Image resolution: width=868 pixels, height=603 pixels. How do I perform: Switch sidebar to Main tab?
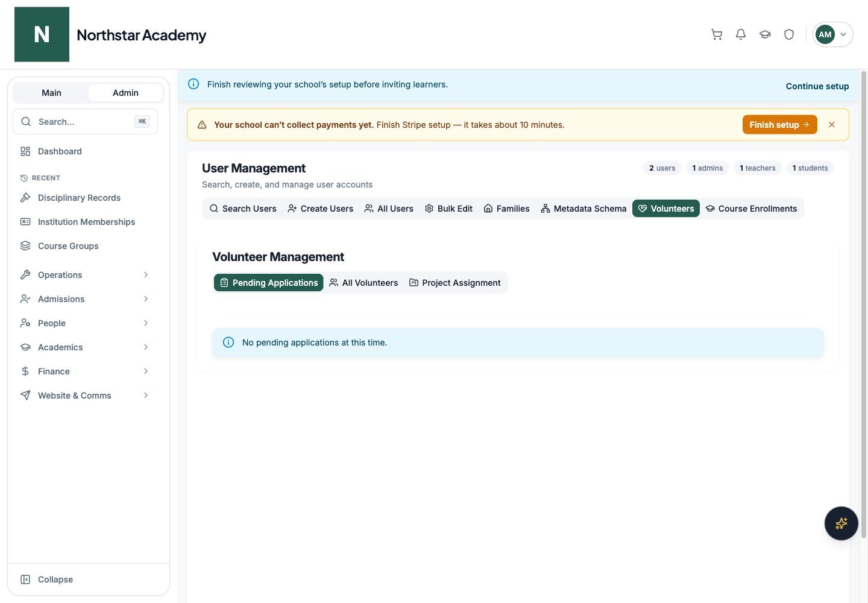[x=51, y=92]
